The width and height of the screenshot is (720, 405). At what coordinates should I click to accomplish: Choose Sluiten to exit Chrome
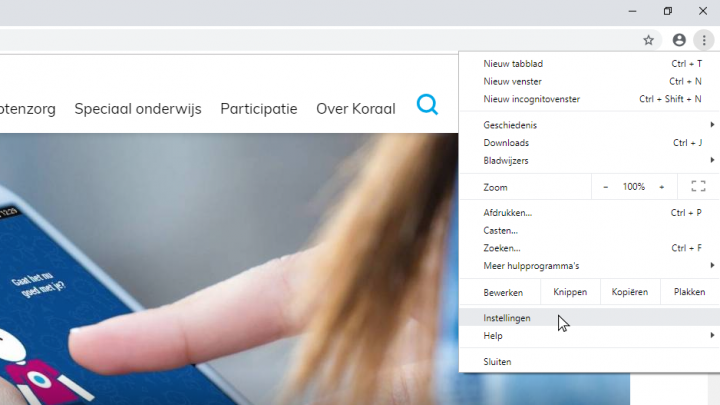pos(590,362)
